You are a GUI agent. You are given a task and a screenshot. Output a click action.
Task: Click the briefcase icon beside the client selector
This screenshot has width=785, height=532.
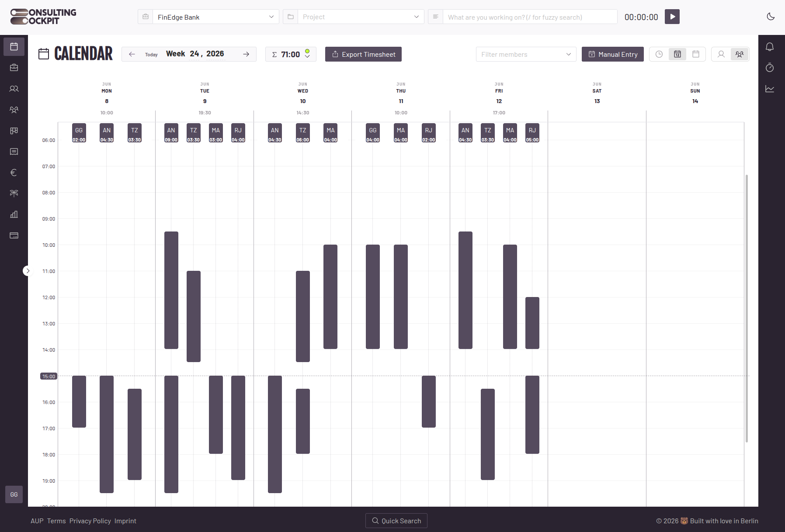[146, 17]
